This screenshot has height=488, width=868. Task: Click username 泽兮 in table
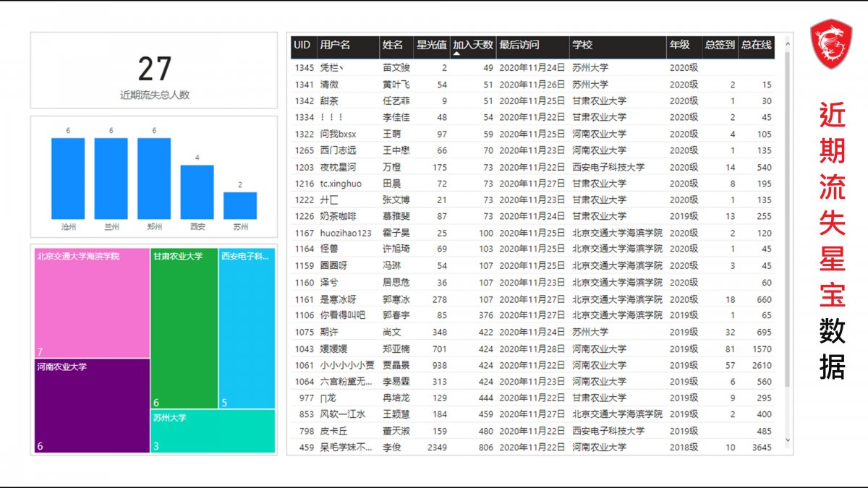328,283
